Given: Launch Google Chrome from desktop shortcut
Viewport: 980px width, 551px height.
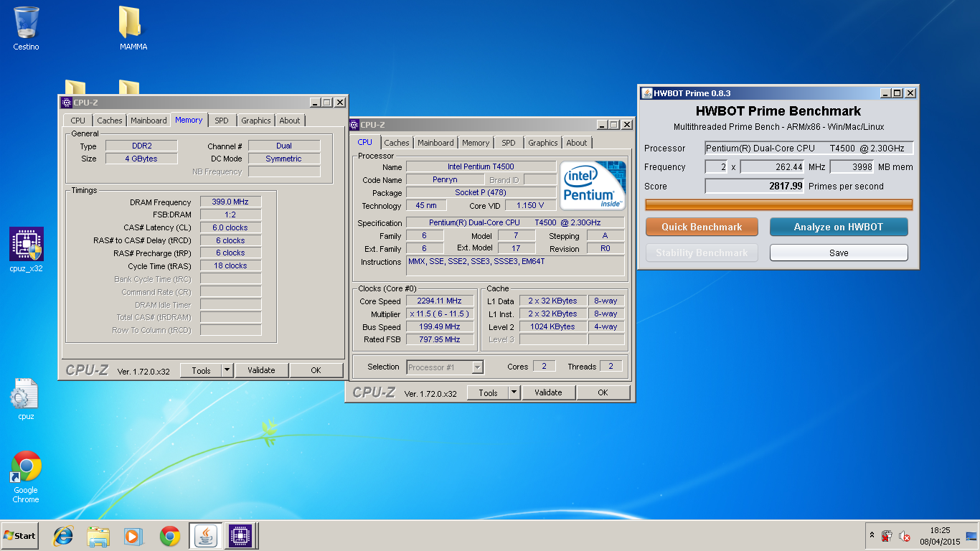Looking at the screenshot, I should click(26, 476).
